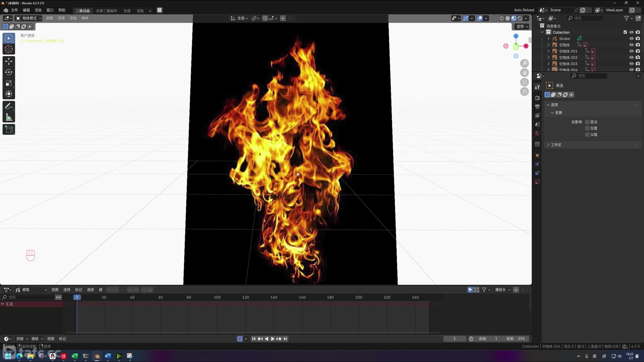The width and height of the screenshot is (644, 362).
Task: Toggle camera view navigation icon
Action: click(x=525, y=82)
